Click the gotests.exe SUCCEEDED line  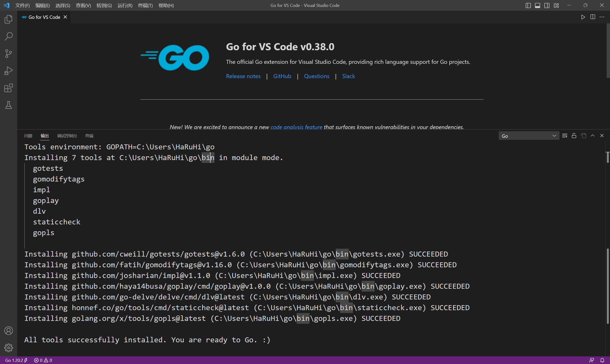pyautogui.click(x=236, y=254)
